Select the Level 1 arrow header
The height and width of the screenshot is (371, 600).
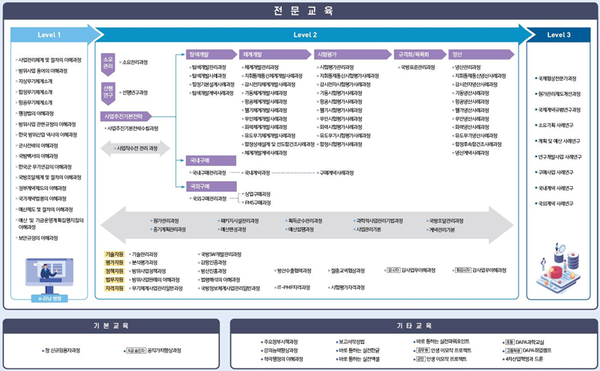point(56,35)
